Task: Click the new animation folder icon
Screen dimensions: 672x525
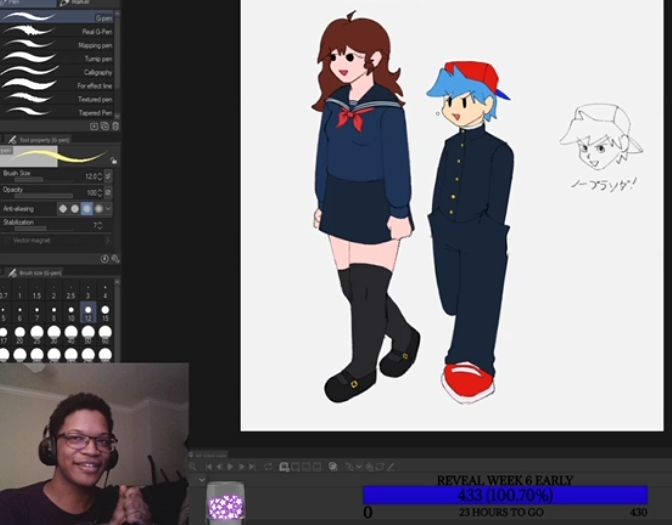Action: click(x=284, y=467)
